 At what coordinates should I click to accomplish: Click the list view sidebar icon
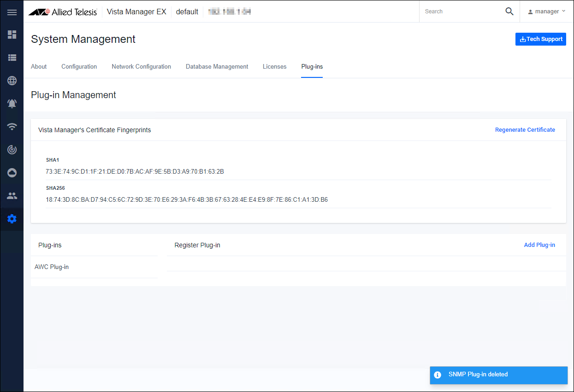(x=12, y=58)
